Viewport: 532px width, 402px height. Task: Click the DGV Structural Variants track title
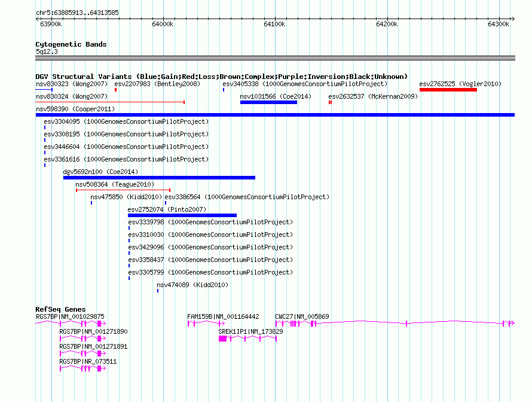click(222, 77)
